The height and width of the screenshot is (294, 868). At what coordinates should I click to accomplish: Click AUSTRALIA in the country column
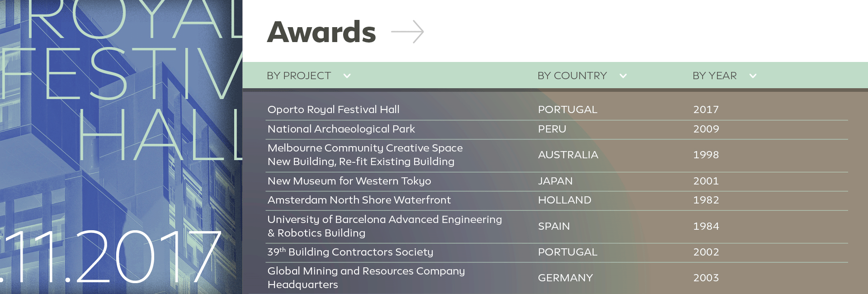pyautogui.click(x=568, y=155)
